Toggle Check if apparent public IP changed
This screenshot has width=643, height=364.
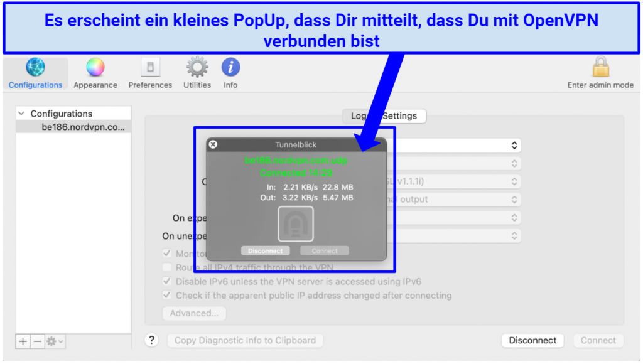point(166,295)
